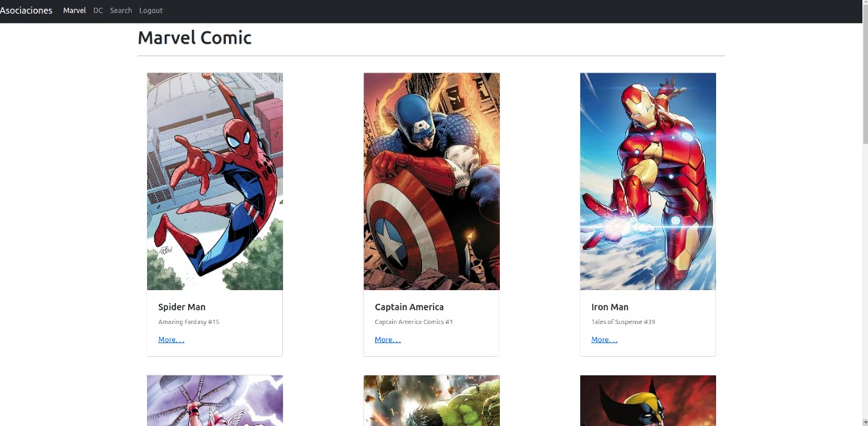Select the Captain America card title

[409, 307]
